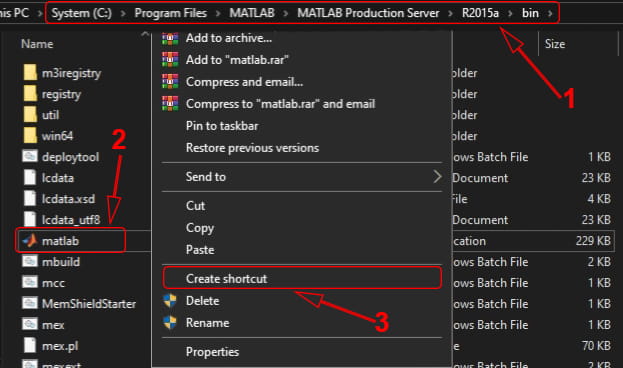Click the WinRAR icon beside Add to archive
623x368 pixels.
pyautogui.click(x=170, y=38)
